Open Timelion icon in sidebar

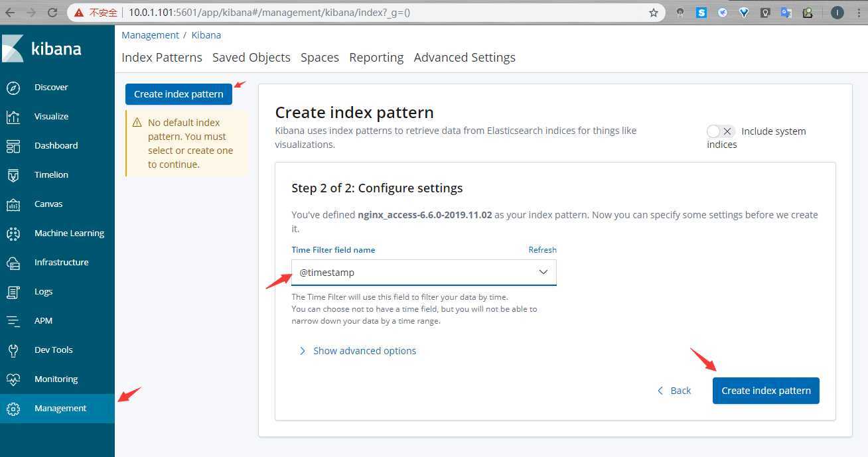[x=13, y=175]
